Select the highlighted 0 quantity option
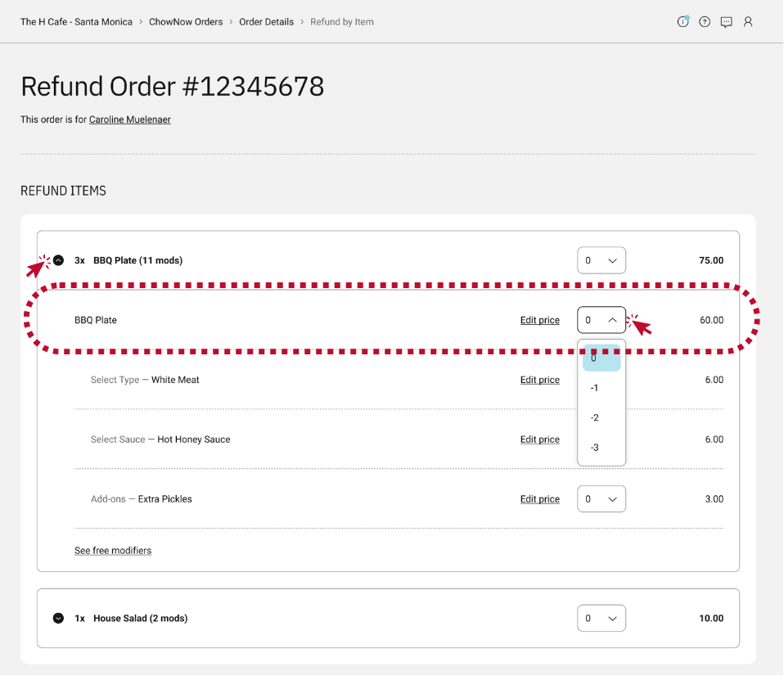The width and height of the screenshot is (784, 676). (601, 358)
